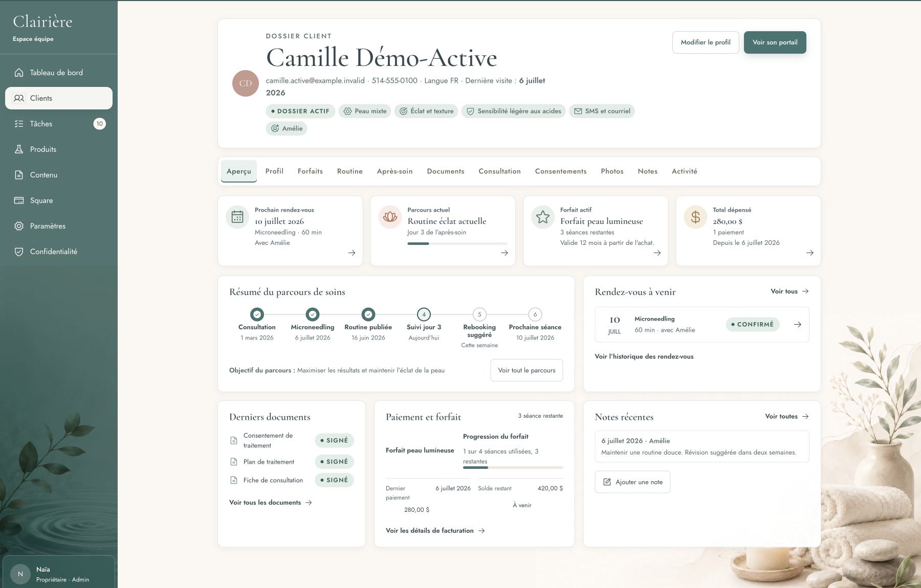This screenshot has height=588, width=921.
Task: Click Modifier le profil button
Action: click(706, 42)
